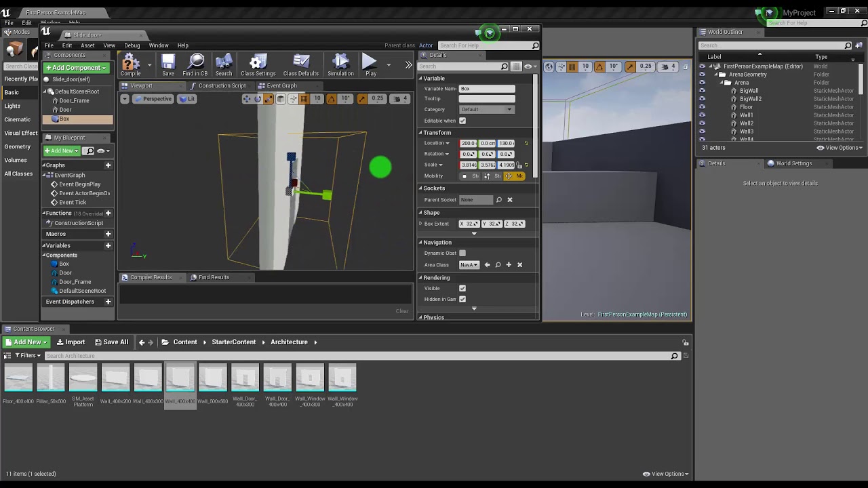Image resolution: width=868 pixels, height=488 pixels.
Task: Open the Area Class NavA dropdown
Action: pyautogui.click(x=469, y=265)
